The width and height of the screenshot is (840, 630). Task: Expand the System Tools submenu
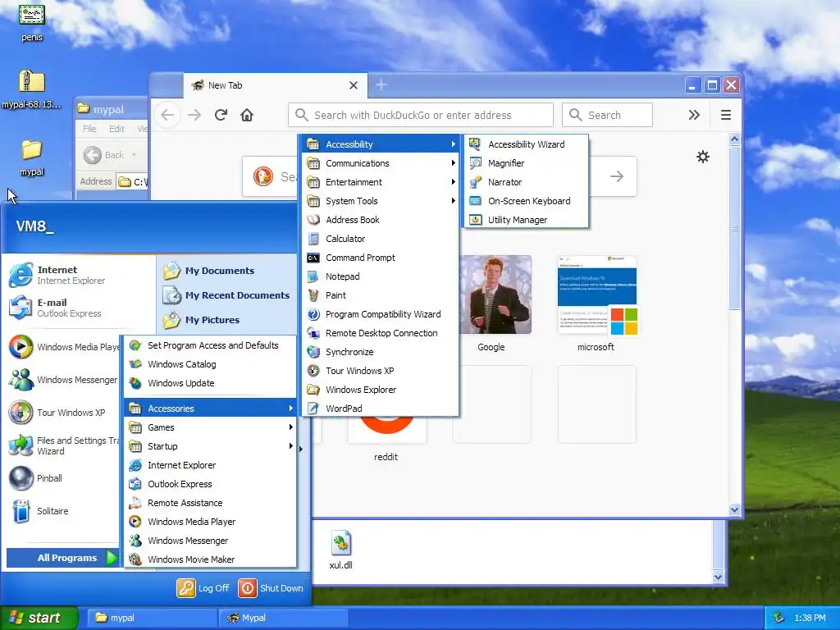coord(381,201)
